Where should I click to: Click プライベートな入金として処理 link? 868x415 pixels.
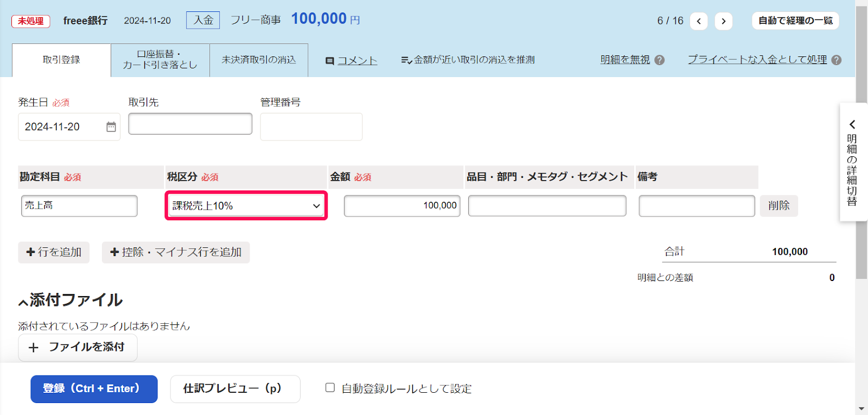coord(757,60)
